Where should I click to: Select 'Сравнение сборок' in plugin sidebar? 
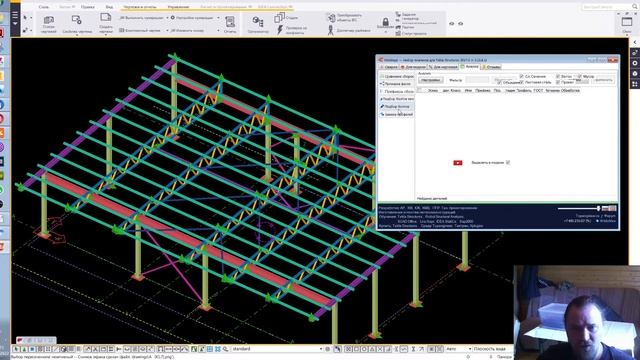[397, 76]
